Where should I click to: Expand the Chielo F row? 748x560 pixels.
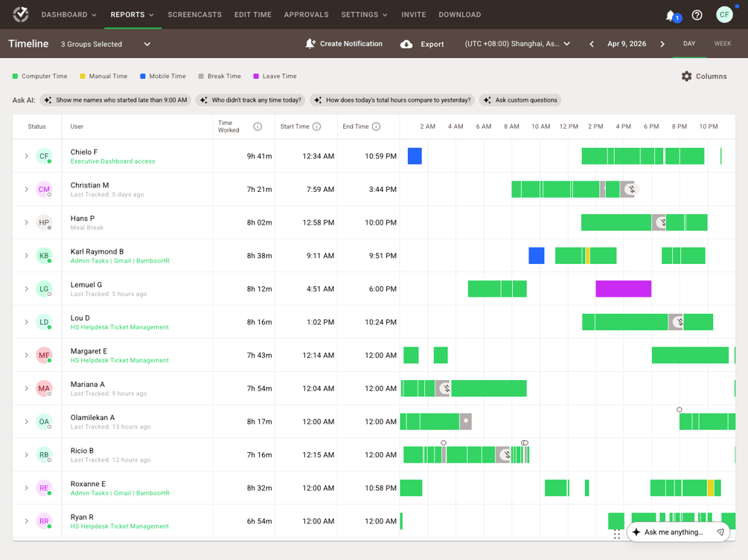pyautogui.click(x=27, y=156)
